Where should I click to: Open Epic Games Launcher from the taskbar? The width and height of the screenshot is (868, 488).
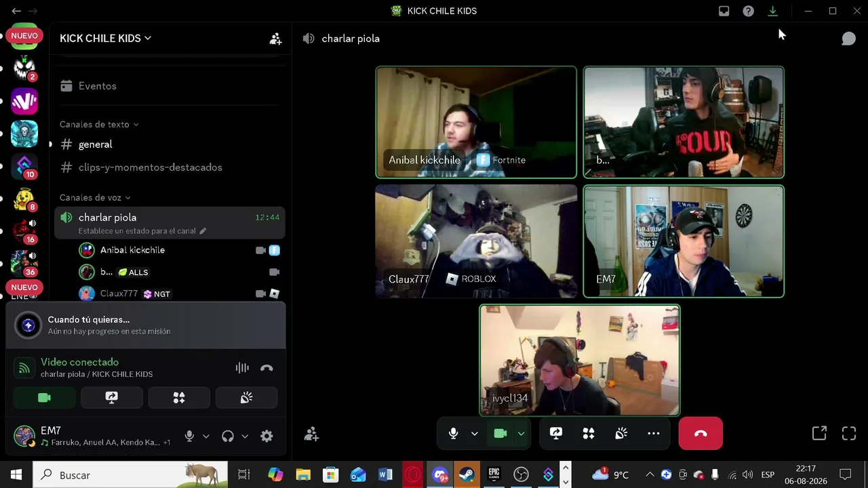click(x=494, y=475)
